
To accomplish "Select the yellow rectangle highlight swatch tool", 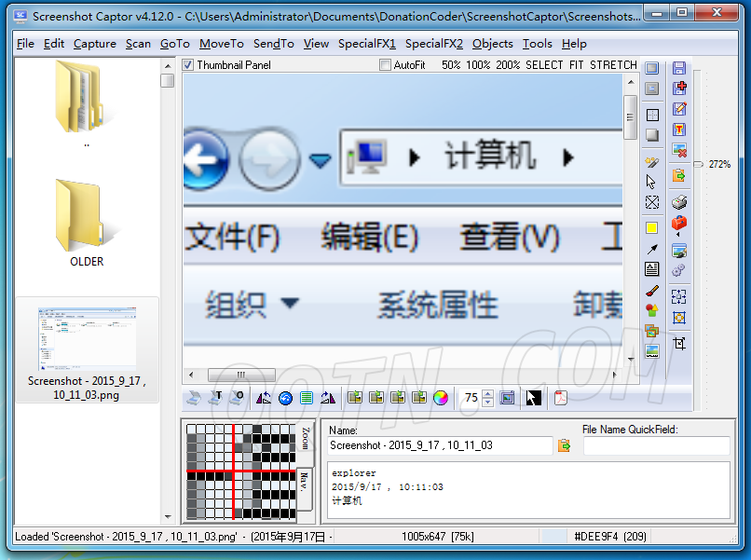I will click(652, 227).
